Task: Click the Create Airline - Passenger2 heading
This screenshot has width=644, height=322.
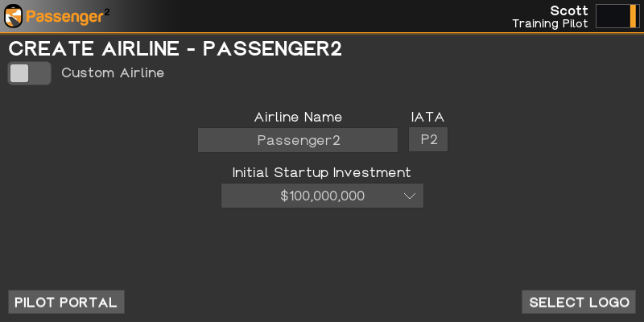Action: point(175,48)
